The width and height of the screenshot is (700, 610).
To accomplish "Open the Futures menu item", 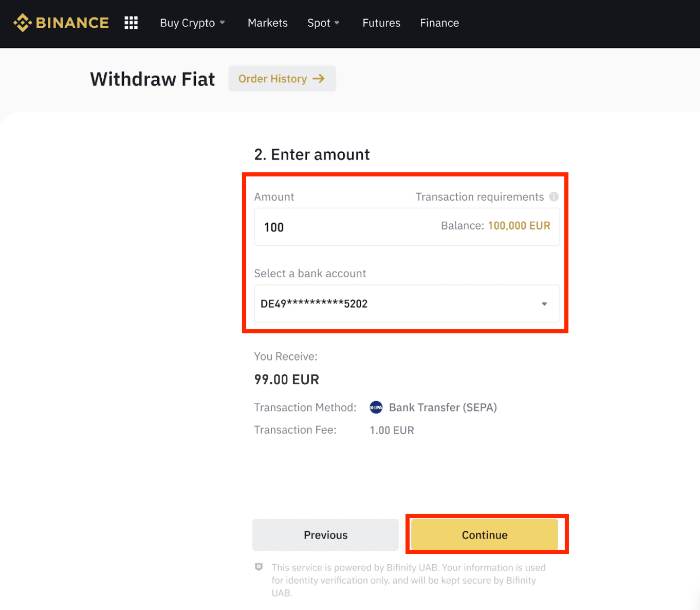I will [x=381, y=23].
